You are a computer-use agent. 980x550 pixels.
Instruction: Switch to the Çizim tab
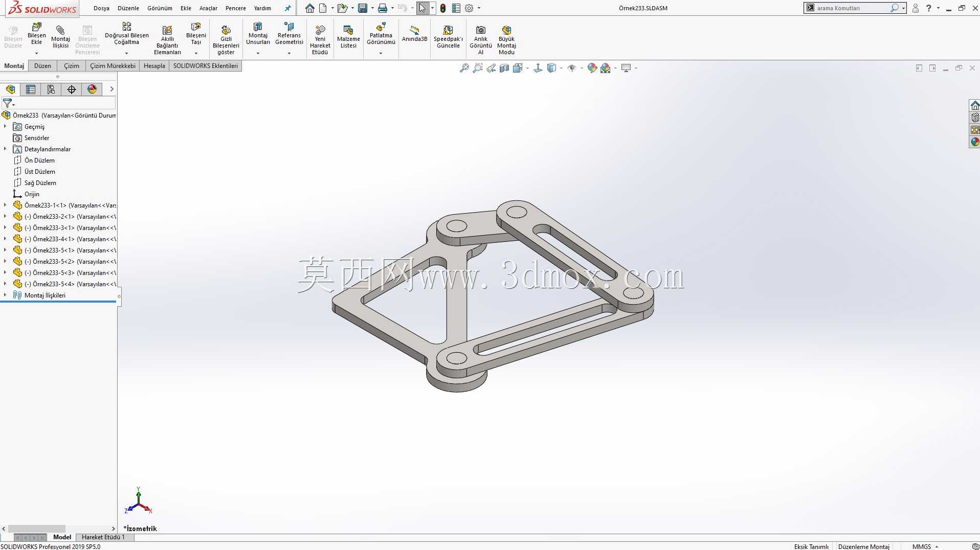(72, 66)
